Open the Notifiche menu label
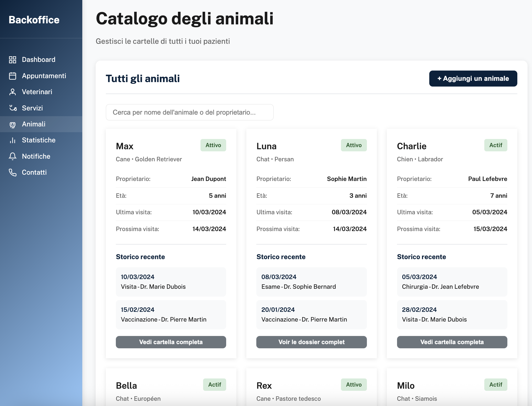Viewport: 532px width, 406px height. [x=36, y=156]
